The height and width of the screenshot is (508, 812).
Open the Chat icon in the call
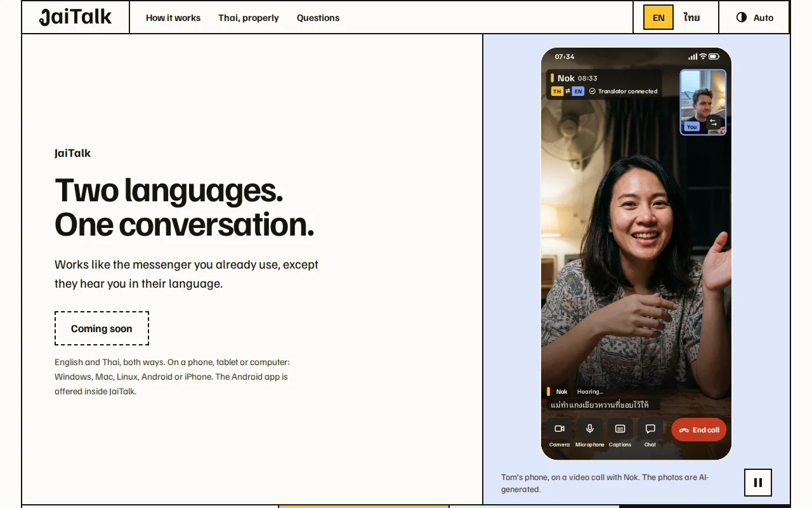pos(650,429)
